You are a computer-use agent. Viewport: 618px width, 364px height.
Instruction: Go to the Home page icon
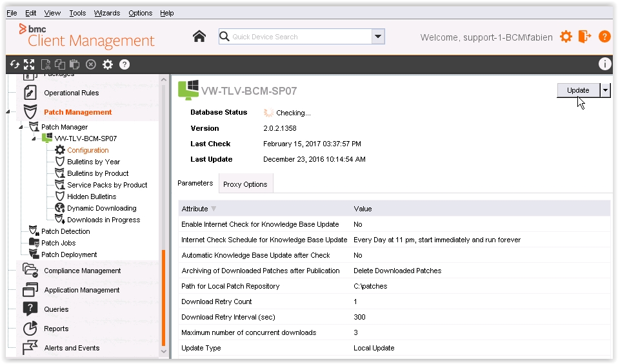tap(199, 37)
